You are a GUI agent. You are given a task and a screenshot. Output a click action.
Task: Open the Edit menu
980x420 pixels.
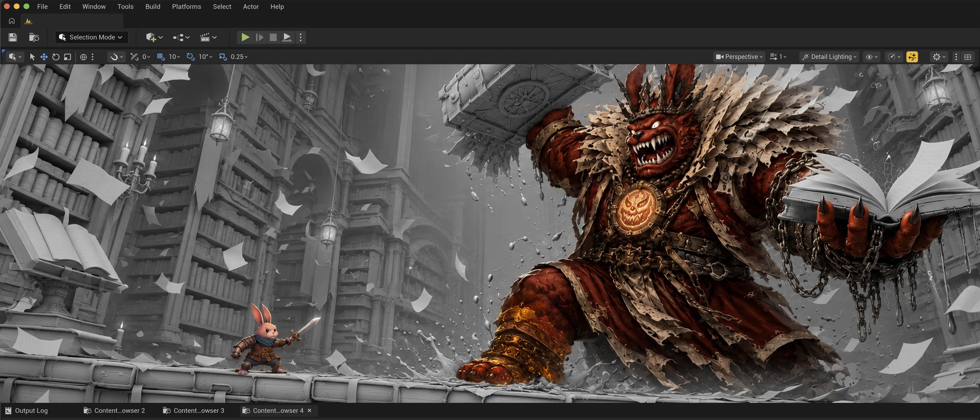coord(65,6)
